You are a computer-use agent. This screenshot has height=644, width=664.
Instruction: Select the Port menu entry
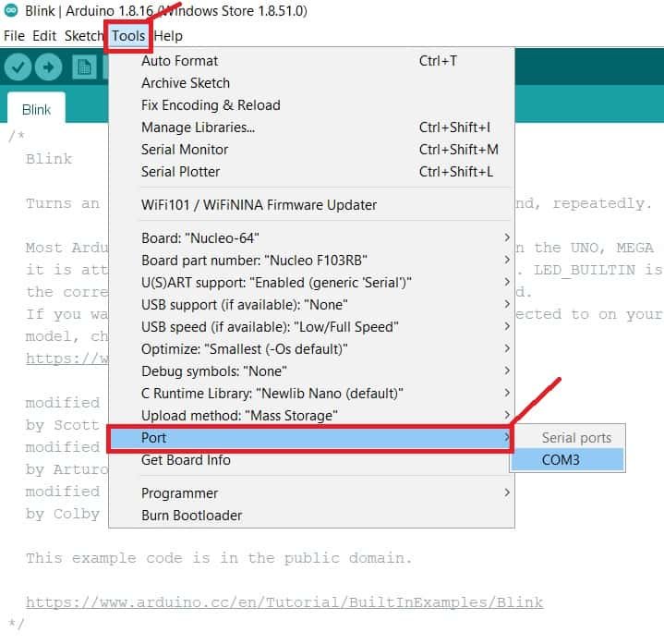(x=311, y=438)
